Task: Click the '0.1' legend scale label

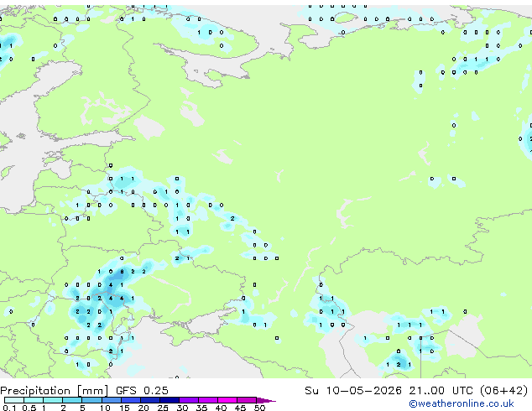Action: 9,408
